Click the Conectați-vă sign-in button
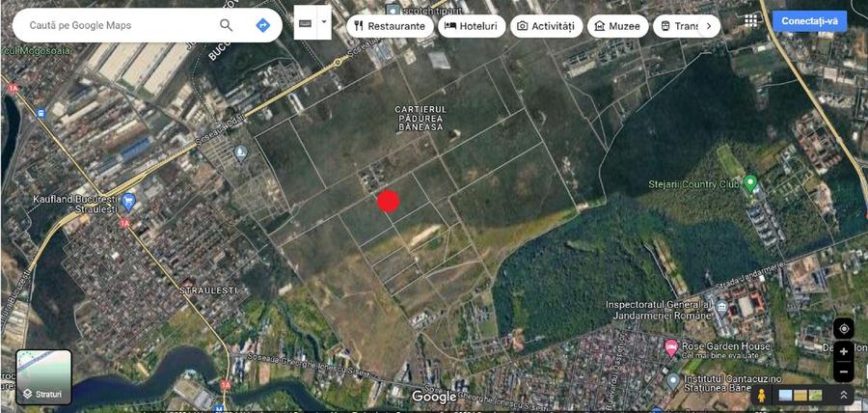The image size is (868, 413). pyautogui.click(x=809, y=21)
